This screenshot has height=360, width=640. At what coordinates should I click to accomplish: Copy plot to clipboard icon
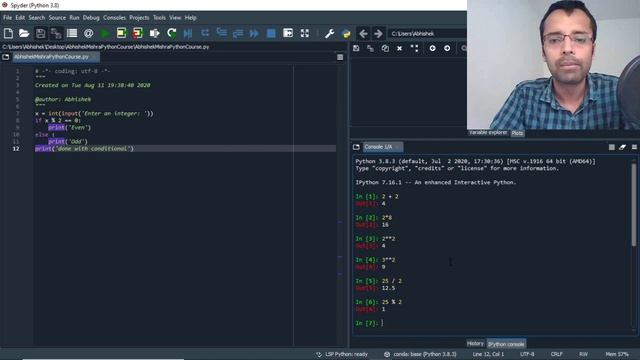385,48
